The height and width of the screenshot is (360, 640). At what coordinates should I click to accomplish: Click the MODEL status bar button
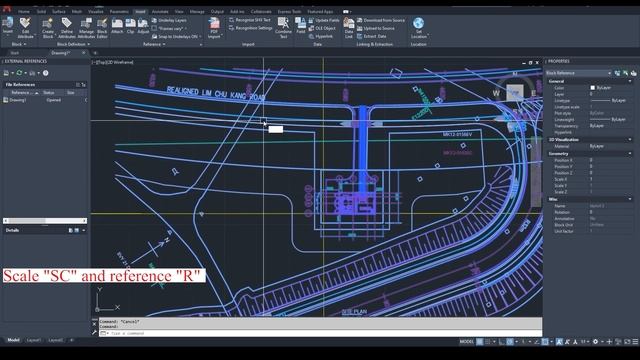[x=467, y=342]
